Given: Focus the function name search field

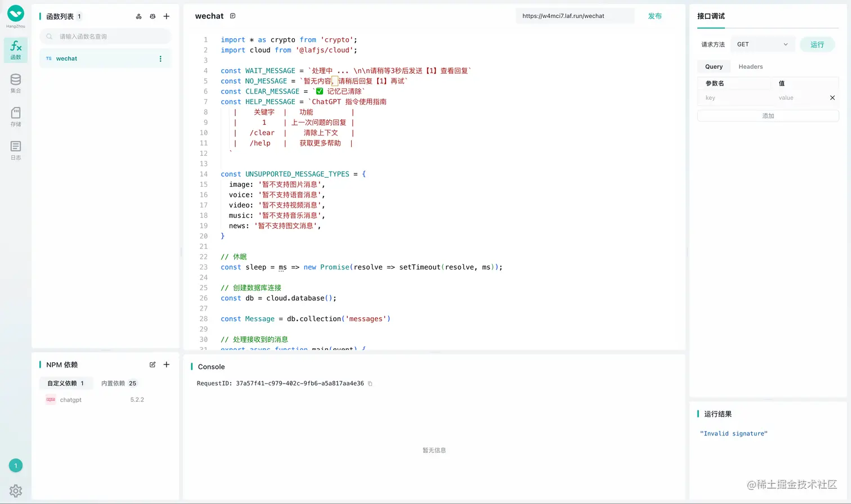Looking at the screenshot, I should tap(105, 37).
